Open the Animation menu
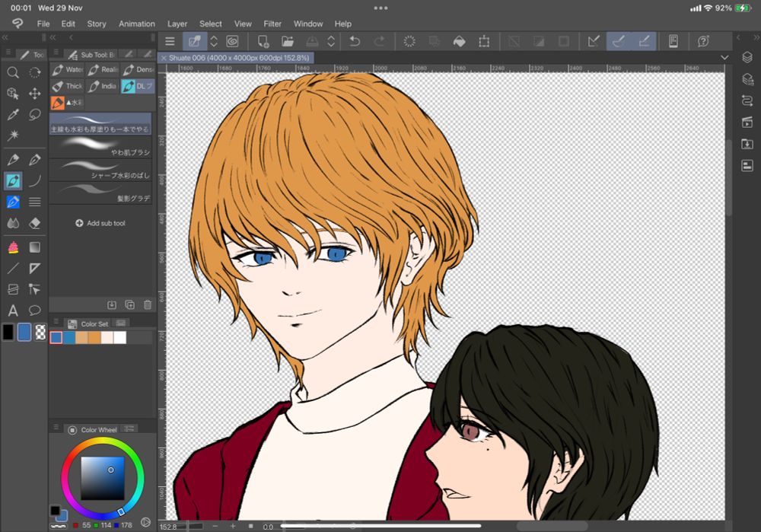 137,24
